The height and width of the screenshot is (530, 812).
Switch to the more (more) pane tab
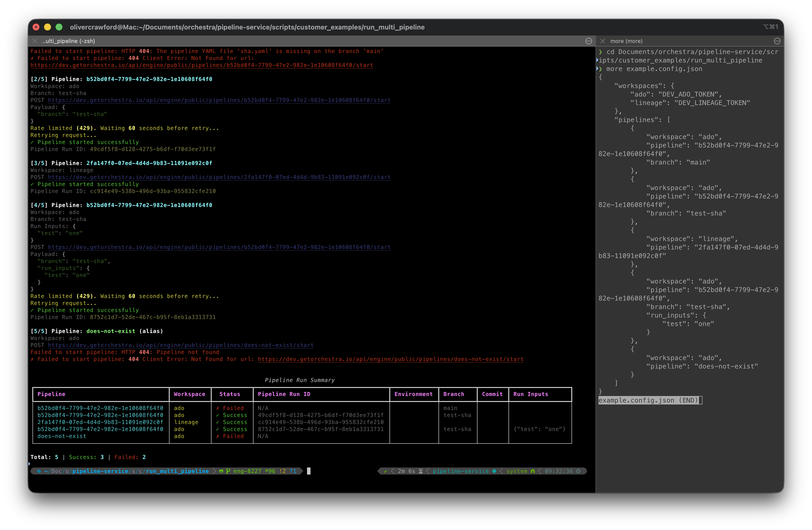click(626, 41)
